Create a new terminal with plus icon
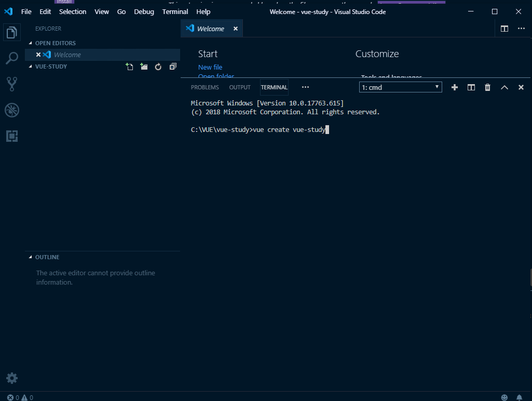The image size is (532, 401). [455, 88]
